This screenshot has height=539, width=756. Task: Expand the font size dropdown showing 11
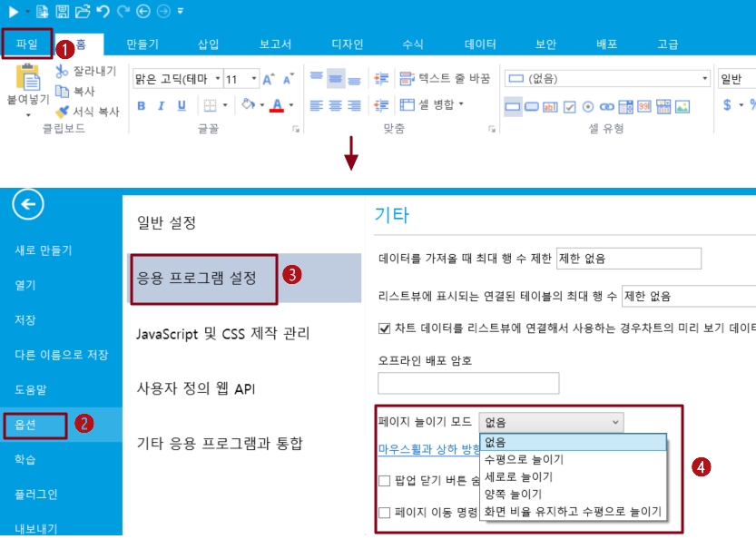[253, 79]
